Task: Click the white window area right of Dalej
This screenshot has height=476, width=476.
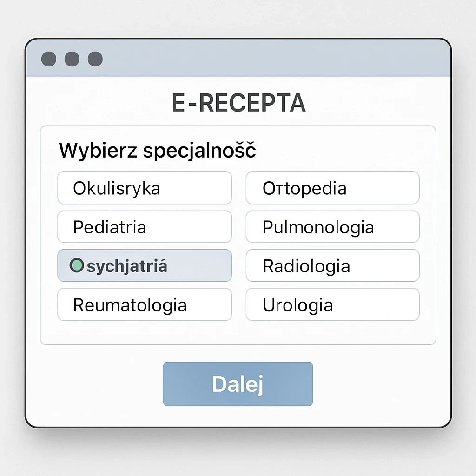Action: [x=381, y=384]
